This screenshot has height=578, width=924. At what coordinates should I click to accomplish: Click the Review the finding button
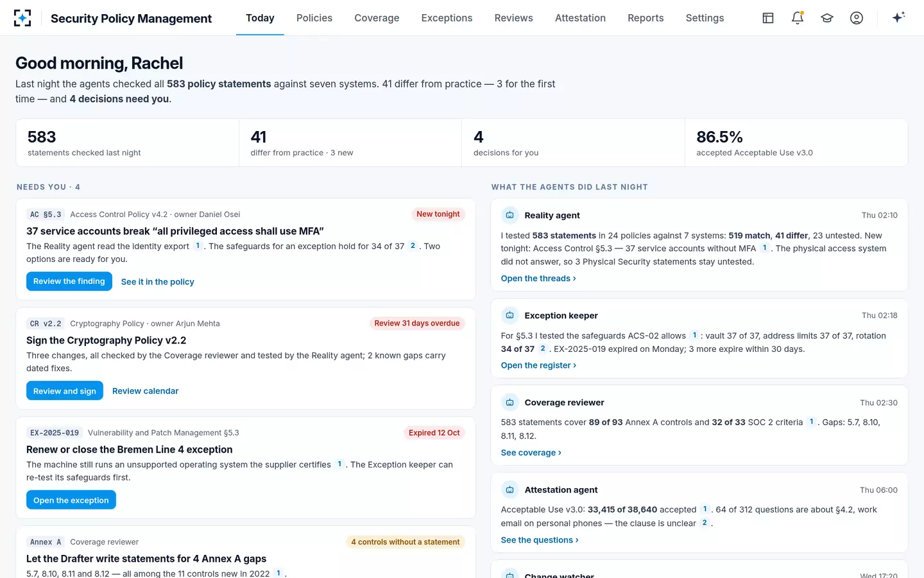(x=69, y=281)
